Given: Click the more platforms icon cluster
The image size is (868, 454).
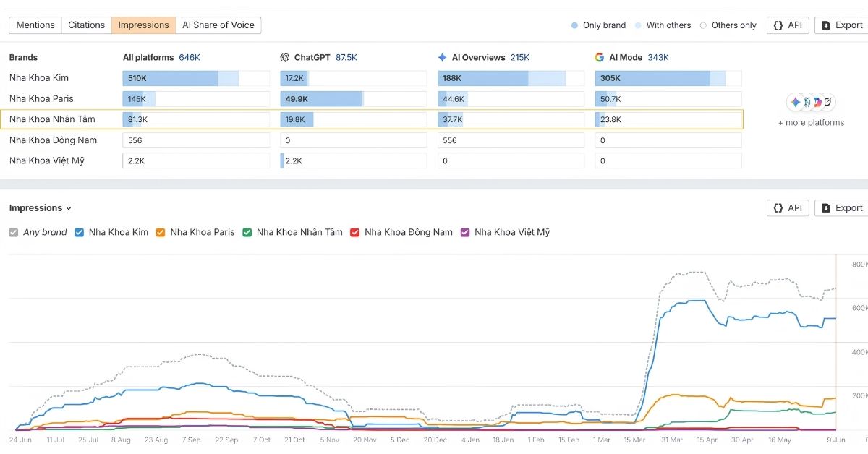Looking at the screenshot, I should (812, 103).
